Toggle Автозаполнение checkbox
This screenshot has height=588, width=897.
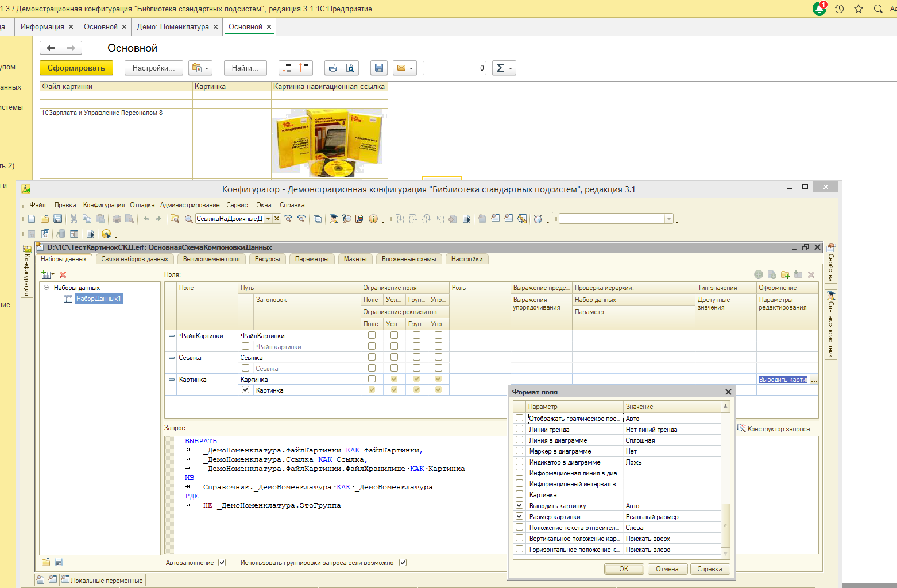(222, 563)
